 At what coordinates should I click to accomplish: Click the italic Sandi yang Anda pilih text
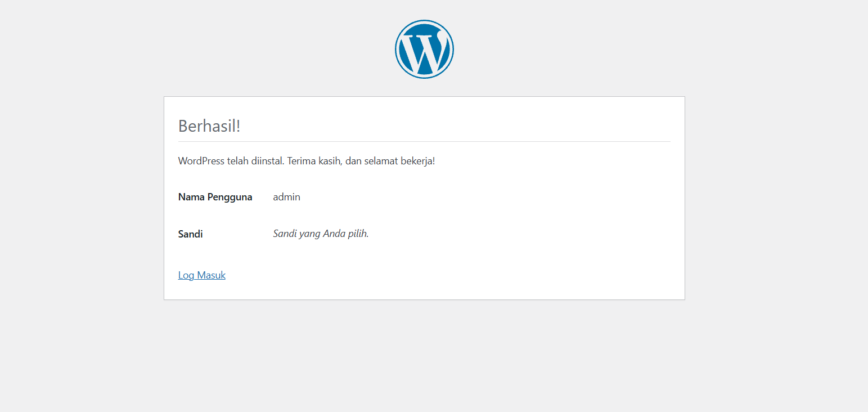pos(321,234)
